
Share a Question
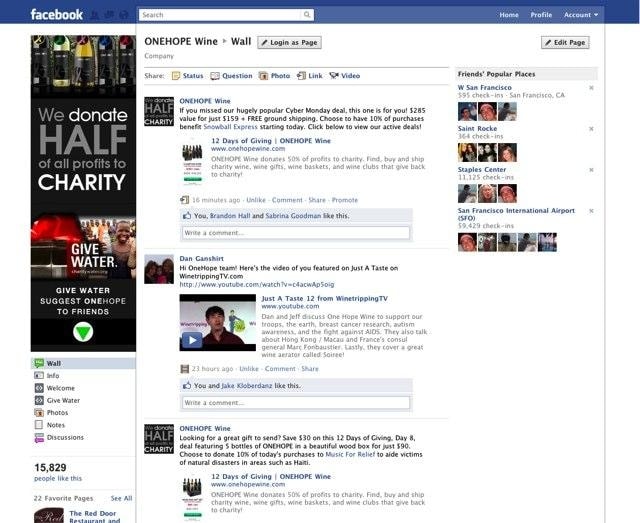(231, 76)
